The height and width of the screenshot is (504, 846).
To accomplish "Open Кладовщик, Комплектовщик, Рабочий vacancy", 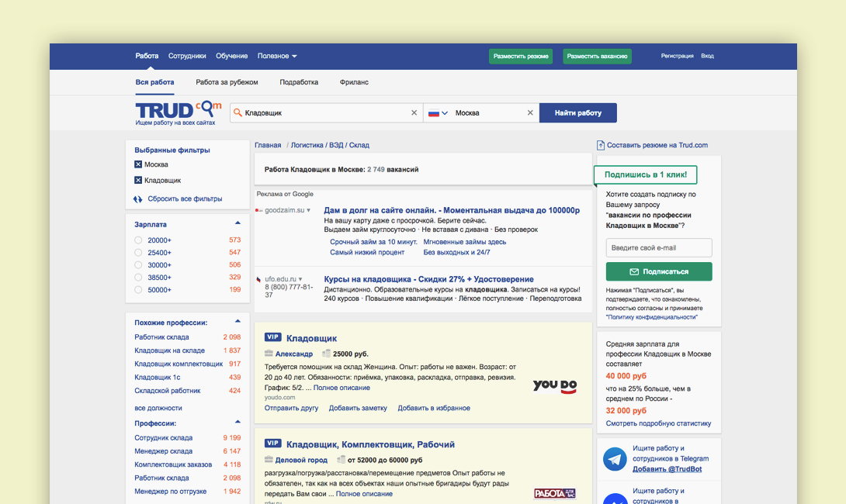I will (x=370, y=444).
